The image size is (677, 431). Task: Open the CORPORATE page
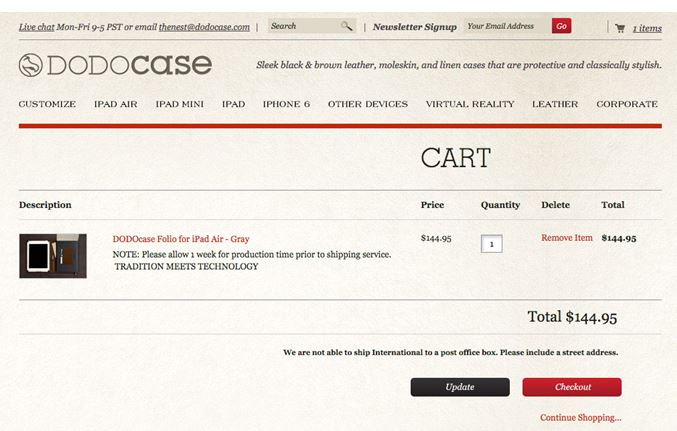pos(627,104)
